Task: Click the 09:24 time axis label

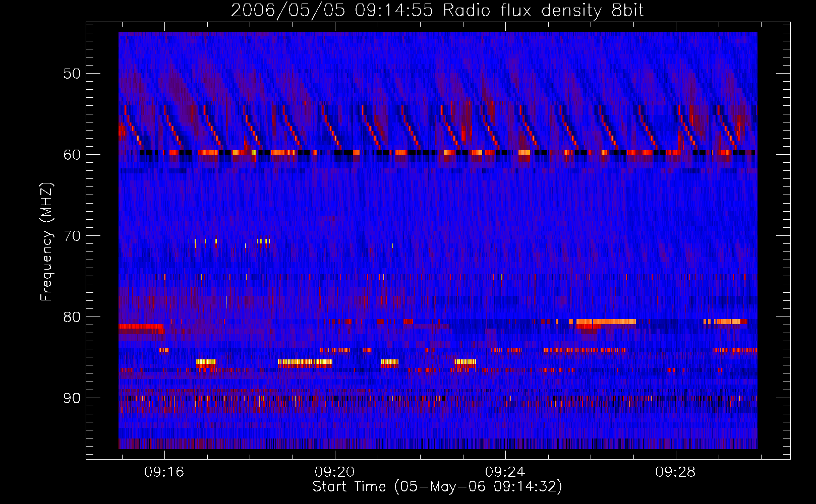Action: pyautogui.click(x=505, y=472)
